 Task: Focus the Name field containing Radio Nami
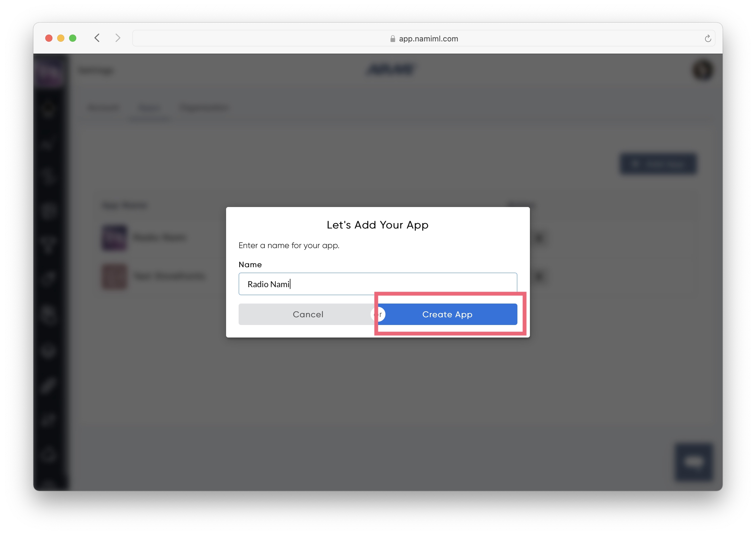point(378,284)
